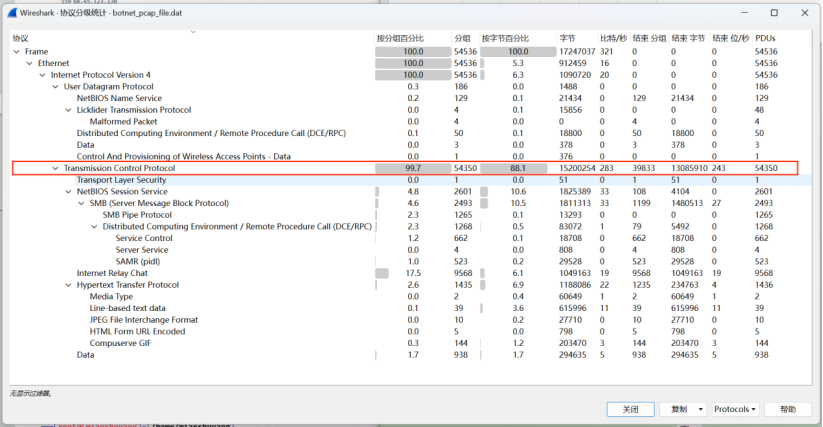This screenshot has width=823, height=427.
Task: Click the Wireshark shark fin title icon
Action: point(12,13)
